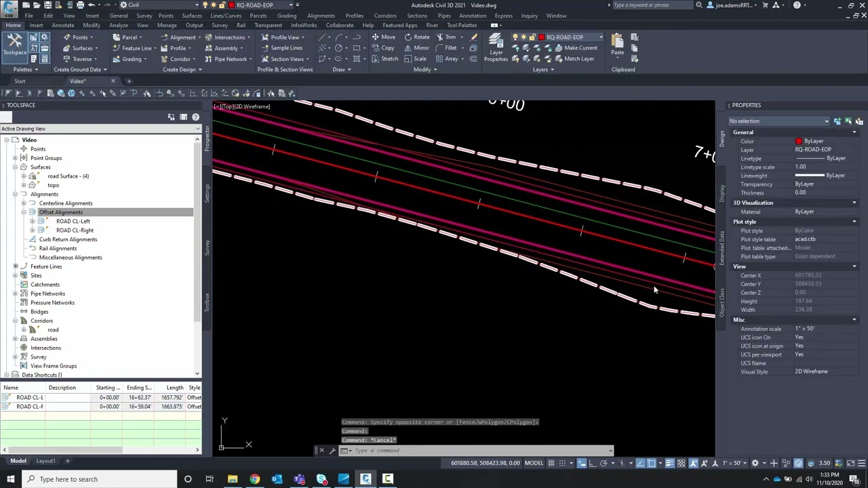Open Chrome from the taskbar
This screenshot has width=868, height=488.
click(254, 479)
